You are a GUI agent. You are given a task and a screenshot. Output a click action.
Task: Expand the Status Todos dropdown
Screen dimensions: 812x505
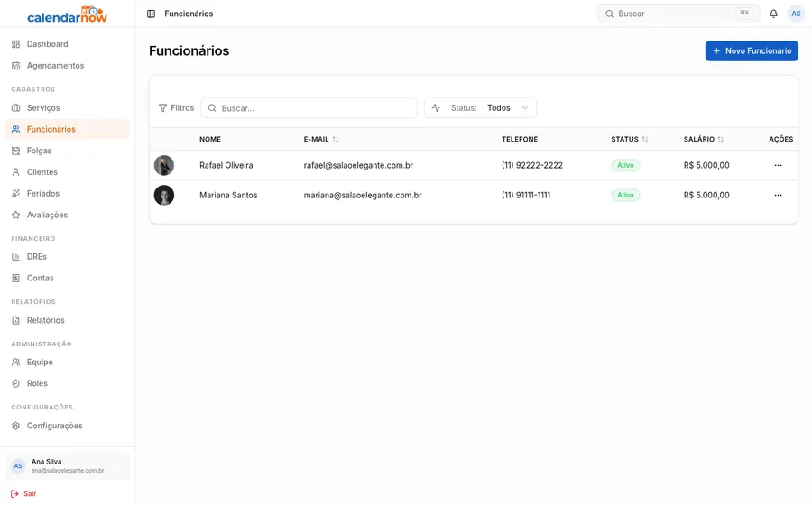pyautogui.click(x=480, y=108)
